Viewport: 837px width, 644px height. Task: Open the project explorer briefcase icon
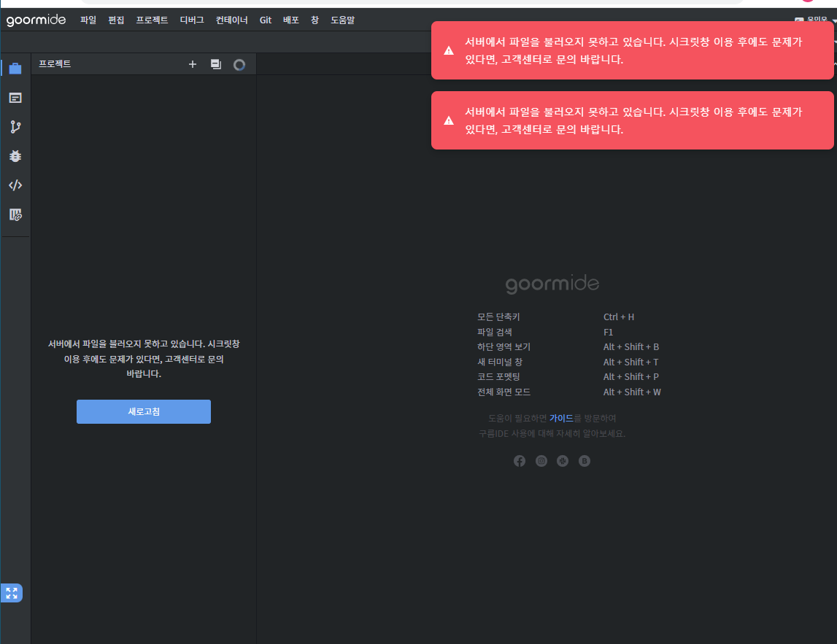15,69
